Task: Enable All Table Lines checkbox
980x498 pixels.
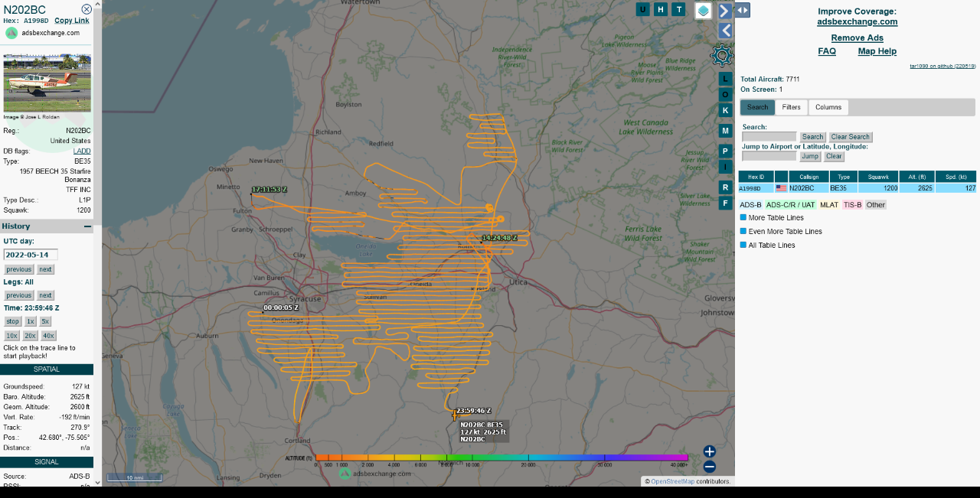Action: pos(743,245)
